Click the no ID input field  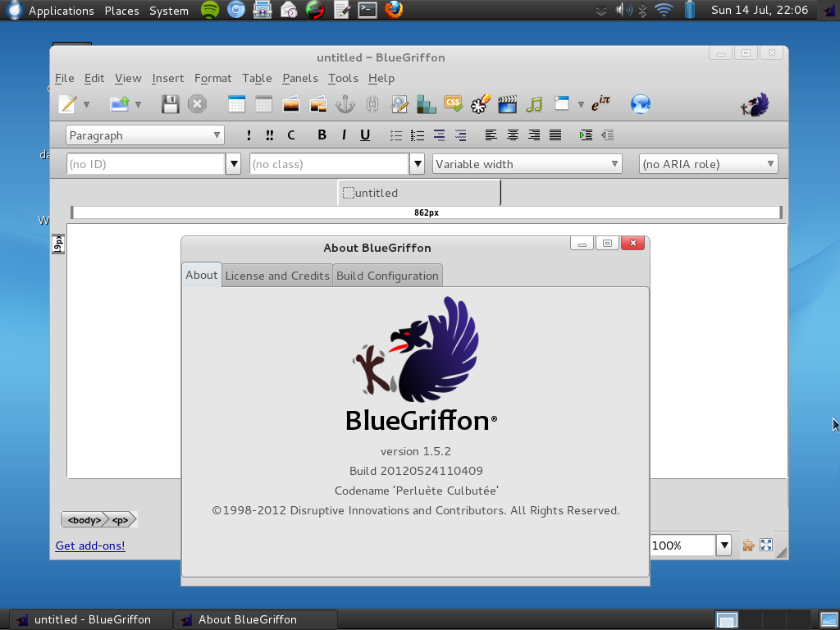[145, 164]
